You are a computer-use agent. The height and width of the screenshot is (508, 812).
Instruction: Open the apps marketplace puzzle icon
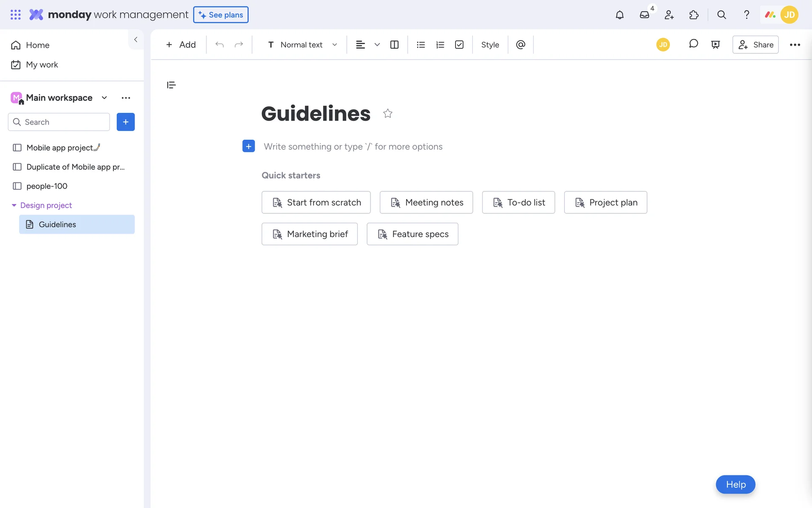click(694, 15)
